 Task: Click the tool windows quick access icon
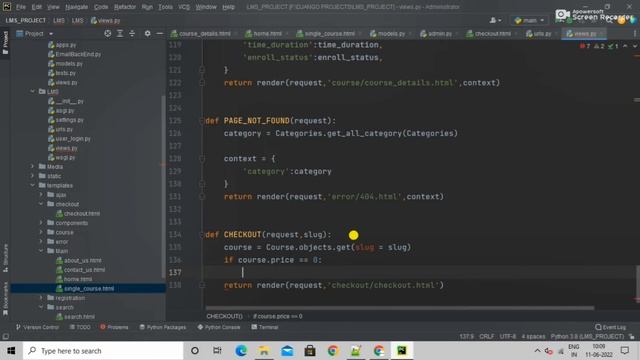pyautogui.click(x=6, y=337)
